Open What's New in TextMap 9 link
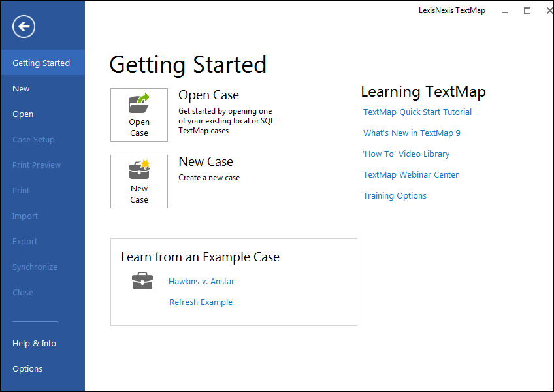Image resolution: width=554 pixels, height=392 pixels. 412,133
